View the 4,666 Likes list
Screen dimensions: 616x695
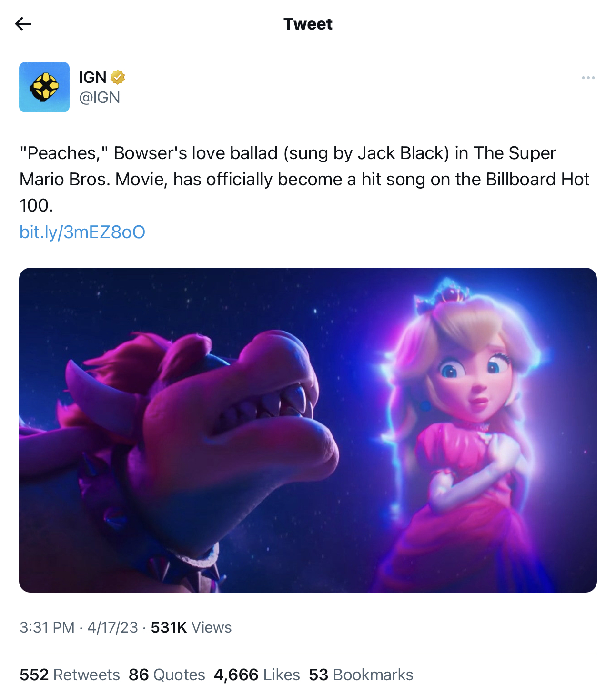click(x=257, y=675)
